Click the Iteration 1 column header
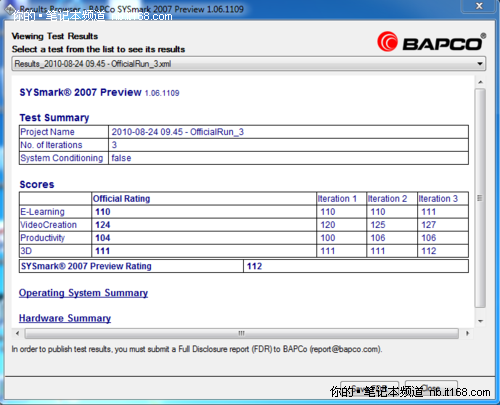The height and width of the screenshot is (405, 500). [337, 199]
